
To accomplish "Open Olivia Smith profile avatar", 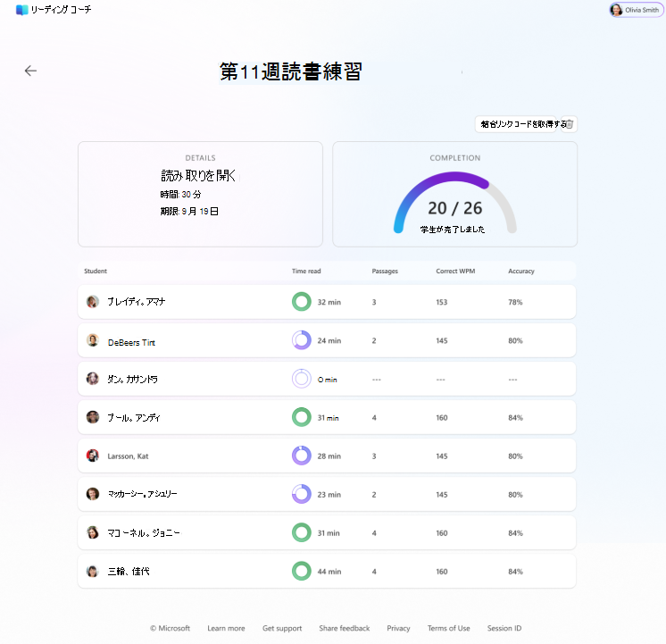I will click(x=616, y=10).
